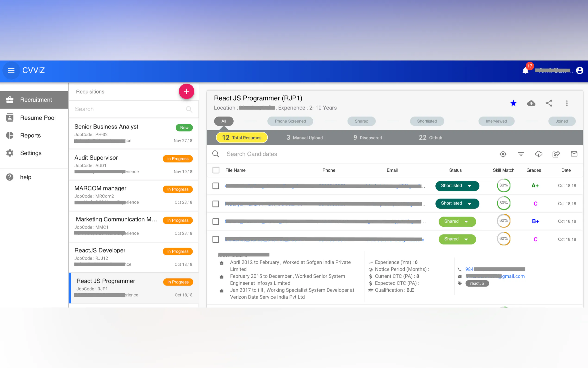Open the fourth row's Shared status dropdown
The image size is (588, 368).
pos(457,239)
